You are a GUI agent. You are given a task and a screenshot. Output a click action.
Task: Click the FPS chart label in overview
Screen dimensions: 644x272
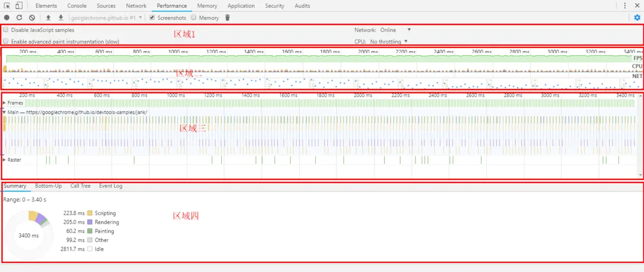tap(637, 58)
